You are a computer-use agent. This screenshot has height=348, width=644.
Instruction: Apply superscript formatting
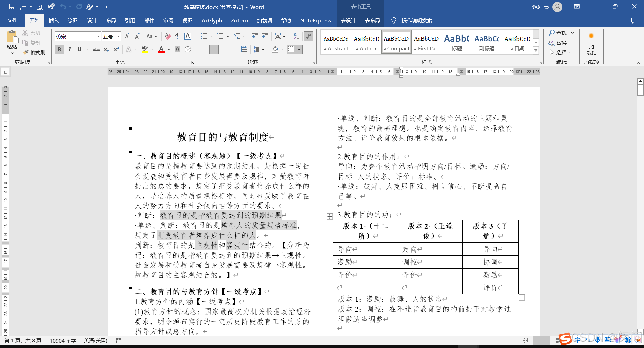coord(116,50)
